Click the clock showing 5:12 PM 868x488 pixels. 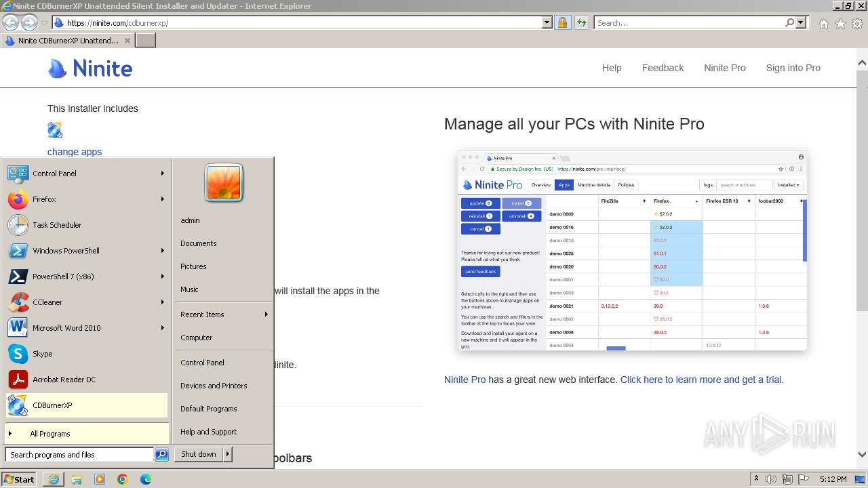[833, 479]
